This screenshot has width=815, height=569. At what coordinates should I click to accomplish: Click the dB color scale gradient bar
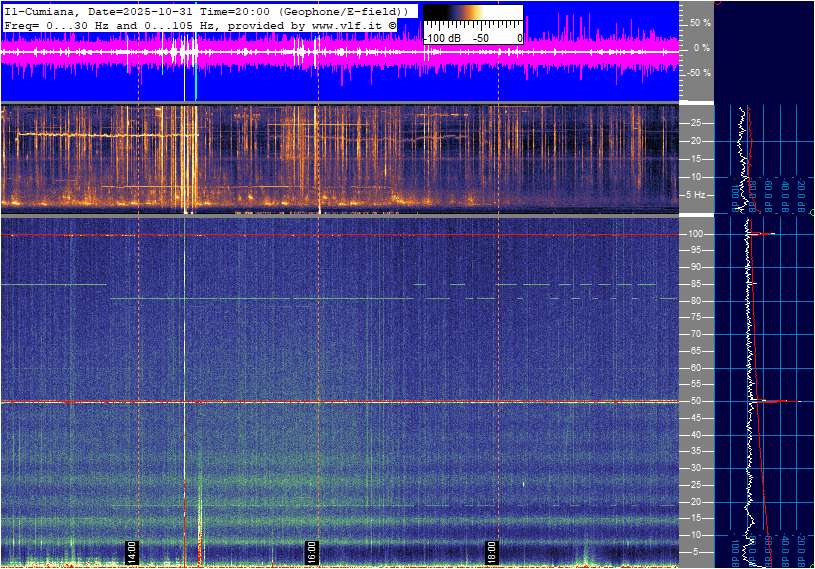(x=472, y=21)
